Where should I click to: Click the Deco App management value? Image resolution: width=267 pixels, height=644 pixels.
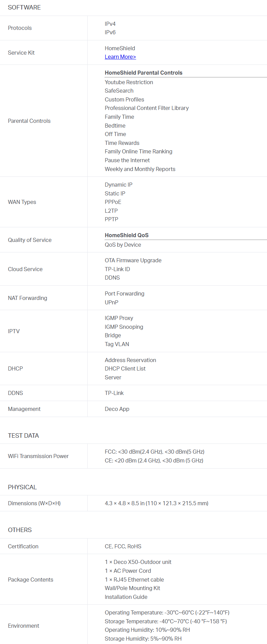pos(117,409)
